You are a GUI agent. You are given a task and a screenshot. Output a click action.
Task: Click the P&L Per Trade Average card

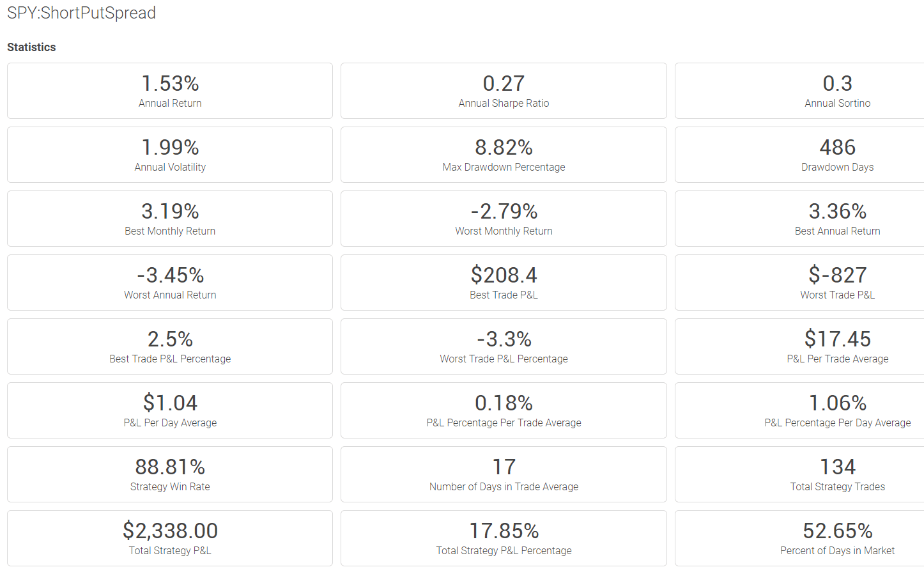[x=799, y=346]
